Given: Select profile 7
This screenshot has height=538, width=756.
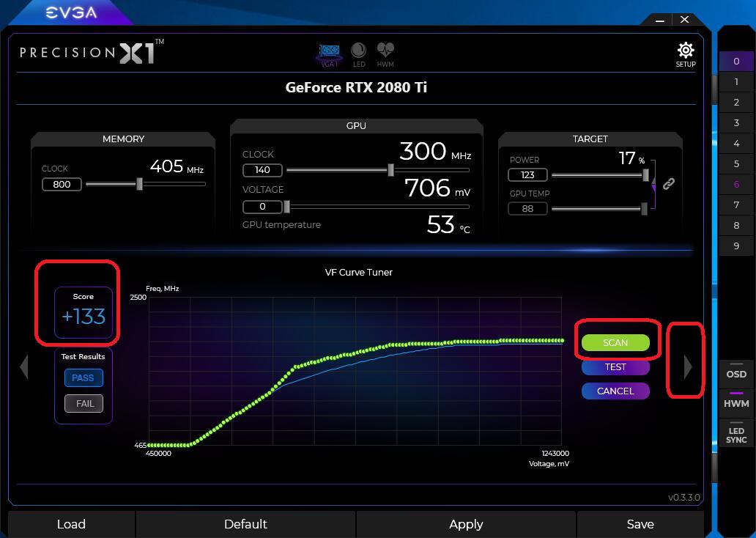Looking at the screenshot, I should click(736, 204).
